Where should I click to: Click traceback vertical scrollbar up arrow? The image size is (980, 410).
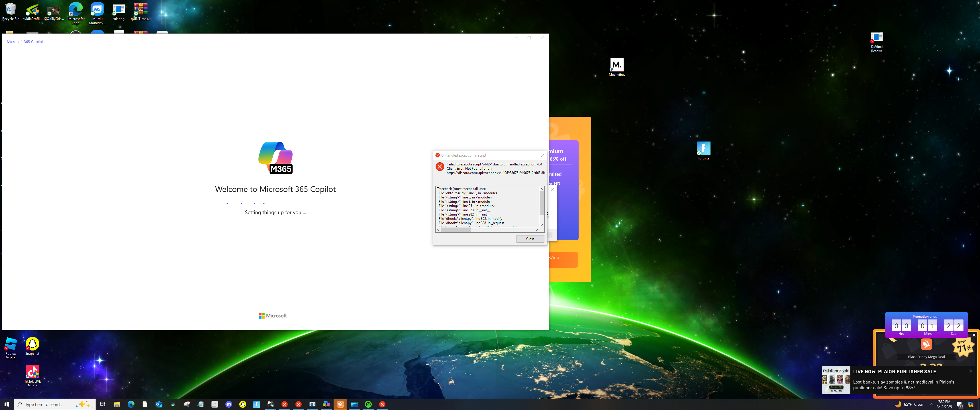542,189
